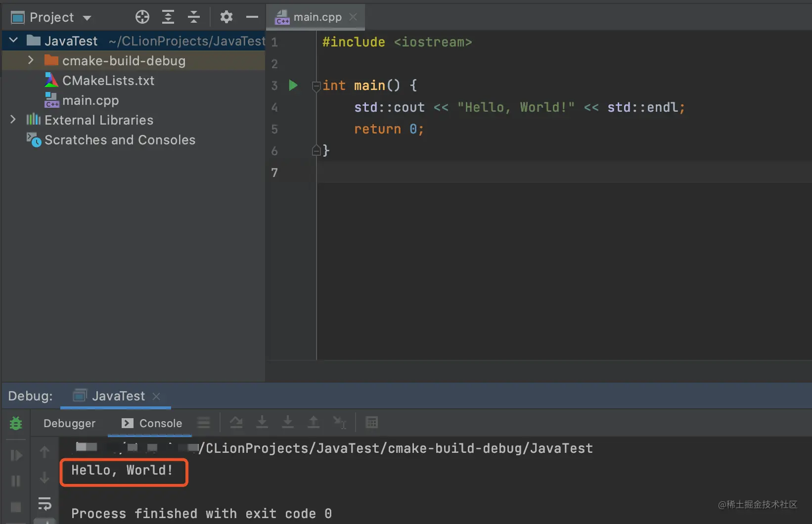Collapse main function with fold marker on line 3
This screenshot has height=524, width=812.
(316, 86)
